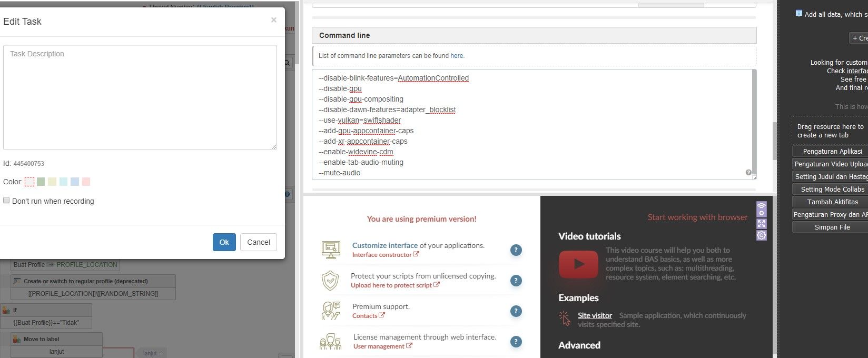Click the If action icon in script
Screen dimensions: 868x358
click(6, 310)
